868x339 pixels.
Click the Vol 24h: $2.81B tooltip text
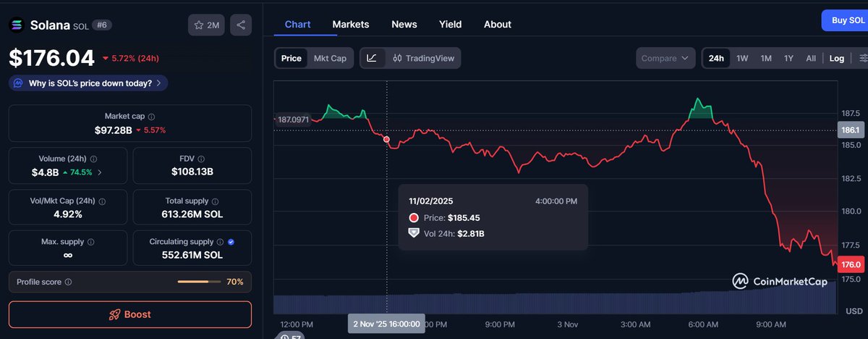pos(454,233)
